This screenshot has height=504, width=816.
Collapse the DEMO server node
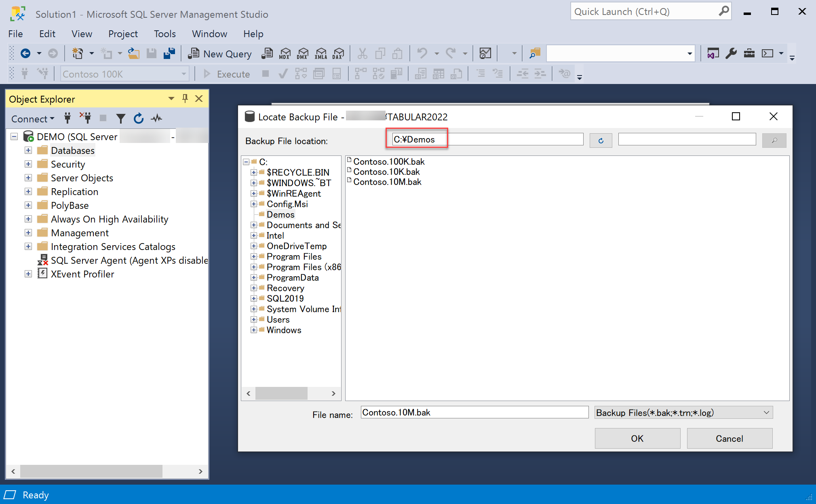pos(14,136)
